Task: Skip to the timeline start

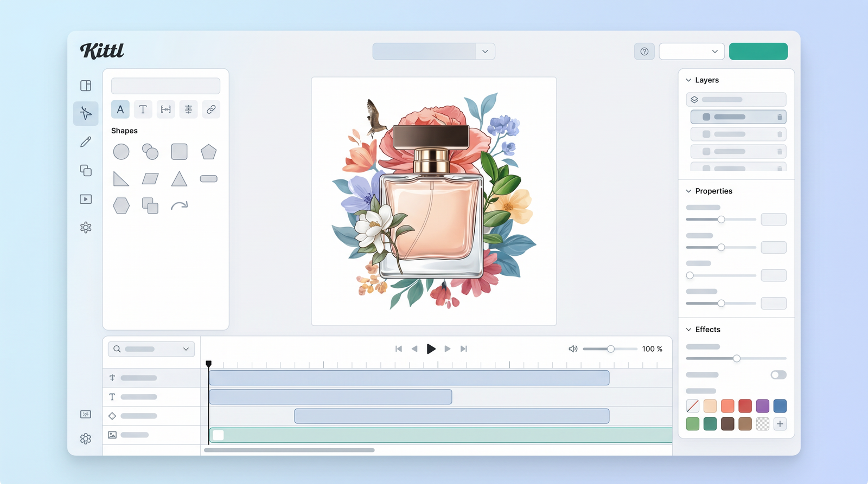Action: click(399, 349)
